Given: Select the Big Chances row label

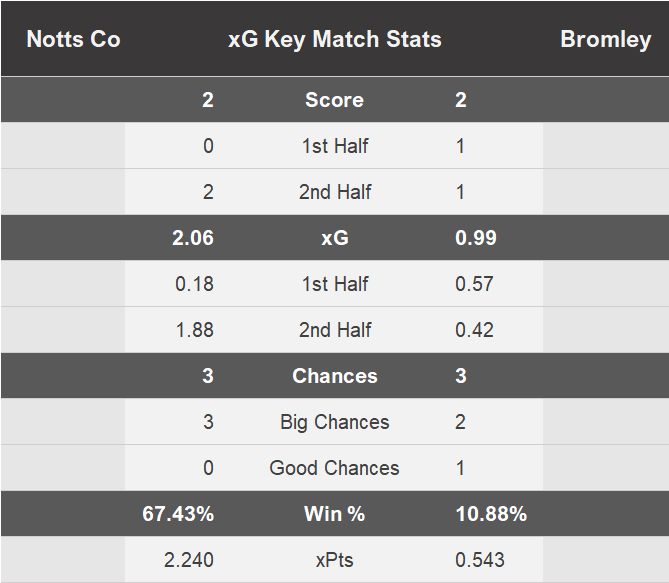Looking at the screenshot, I should pyautogui.click(x=334, y=422).
